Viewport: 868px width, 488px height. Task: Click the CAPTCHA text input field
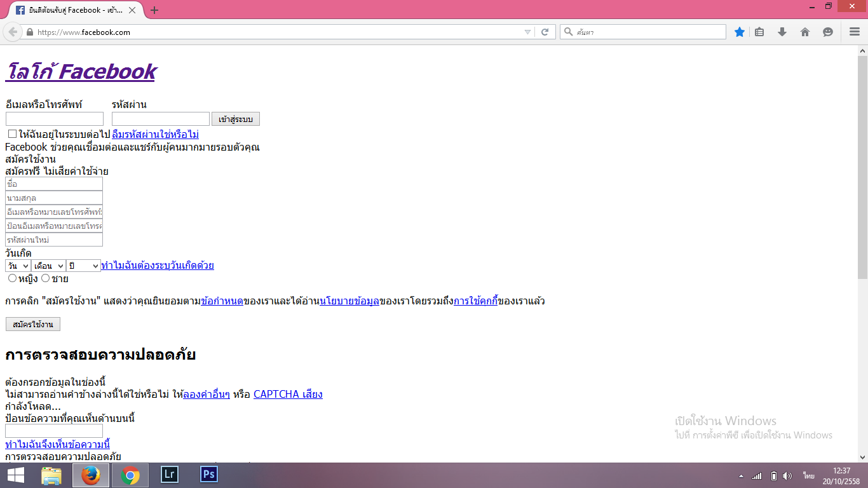54,431
